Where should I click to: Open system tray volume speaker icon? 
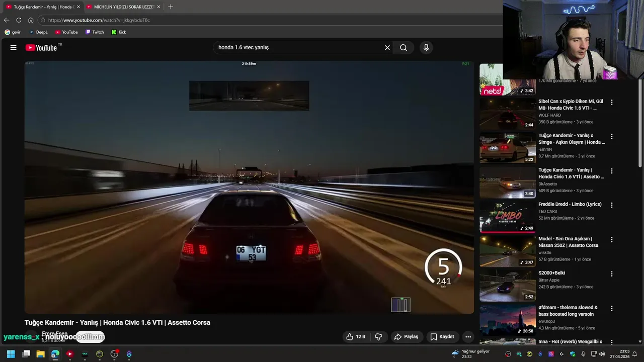pyautogui.click(x=602, y=354)
